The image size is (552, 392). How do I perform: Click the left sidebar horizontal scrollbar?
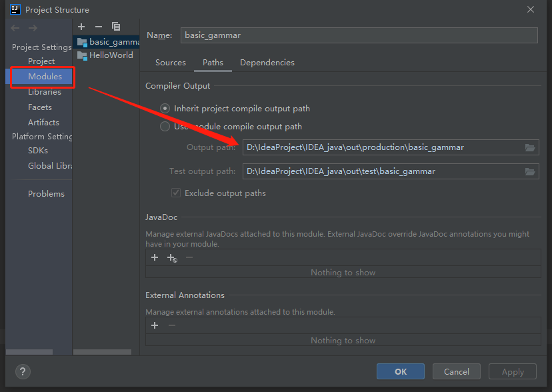29,352
